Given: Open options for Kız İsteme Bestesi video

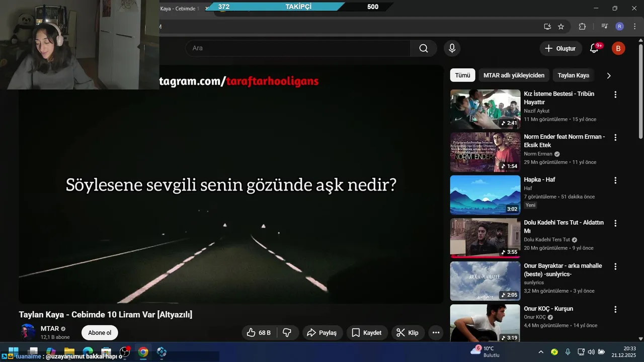Looking at the screenshot, I should tap(615, 95).
